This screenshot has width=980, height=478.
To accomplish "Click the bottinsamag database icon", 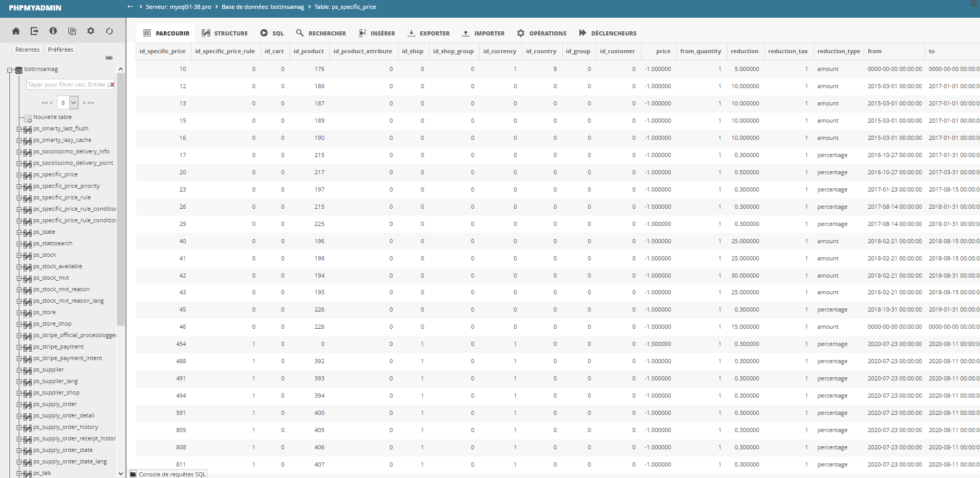I will (19, 70).
